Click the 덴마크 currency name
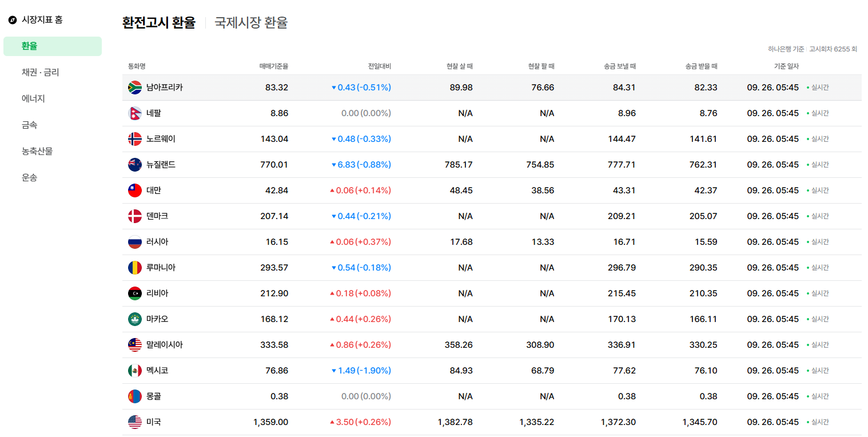Viewport: 868px width, 437px height. coord(157,216)
